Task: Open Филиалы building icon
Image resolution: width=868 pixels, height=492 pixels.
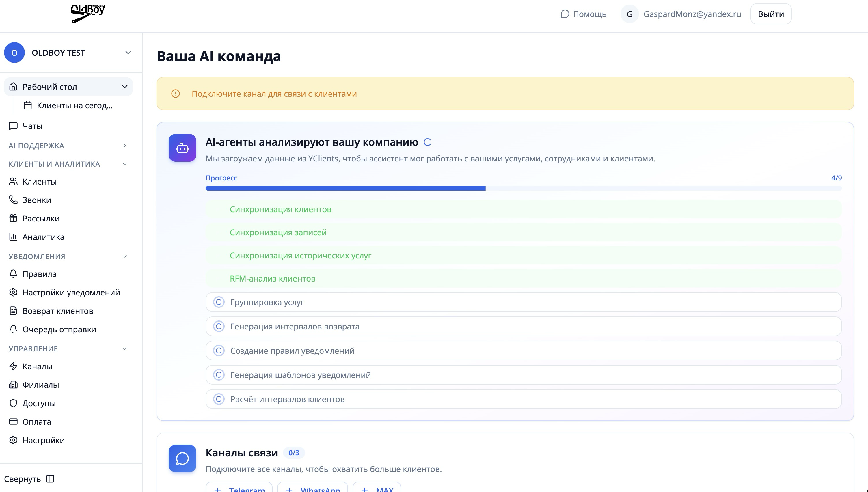Action: tap(13, 385)
